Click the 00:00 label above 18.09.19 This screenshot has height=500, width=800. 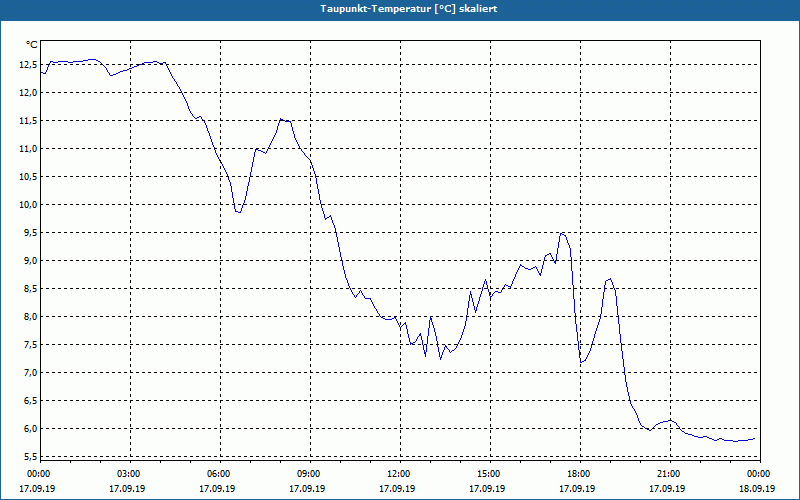(760, 474)
